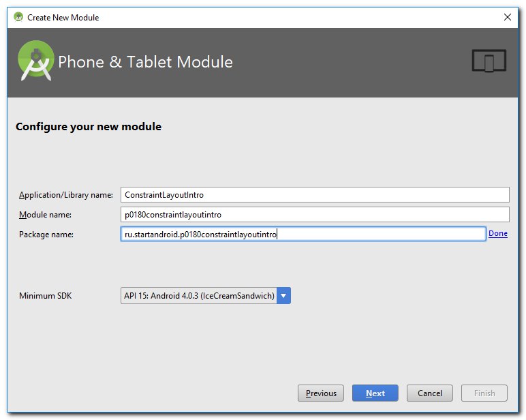Click the 'Create New Module' window title
Image resolution: width=526 pixels, height=420 pixels.
(63, 18)
